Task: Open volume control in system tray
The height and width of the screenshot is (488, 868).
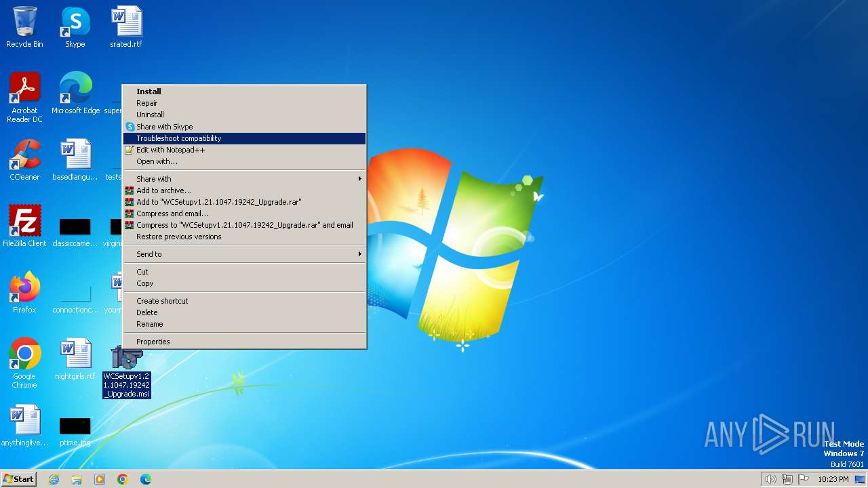Action: 770,479
